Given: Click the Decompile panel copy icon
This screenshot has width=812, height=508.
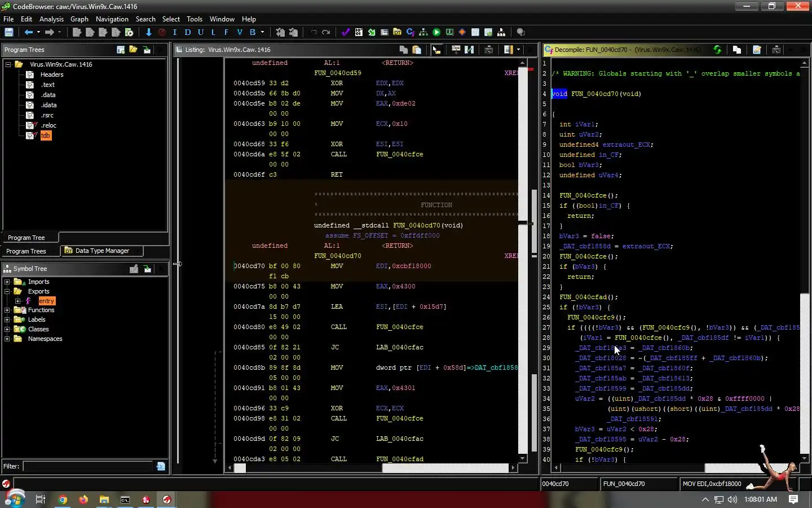Looking at the screenshot, I should [736, 50].
